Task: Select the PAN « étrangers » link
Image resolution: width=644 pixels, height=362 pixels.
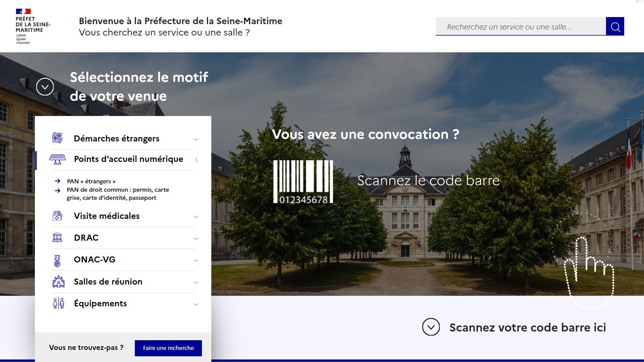Action: pyautogui.click(x=91, y=181)
